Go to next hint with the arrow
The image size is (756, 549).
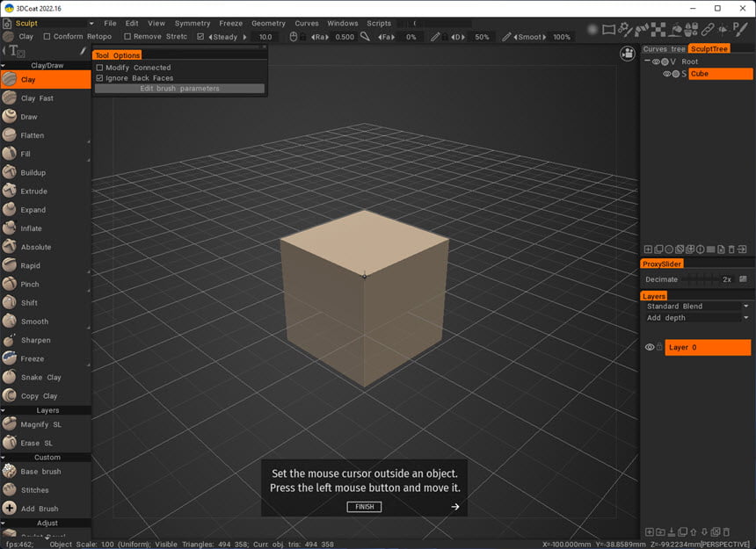[x=454, y=507]
